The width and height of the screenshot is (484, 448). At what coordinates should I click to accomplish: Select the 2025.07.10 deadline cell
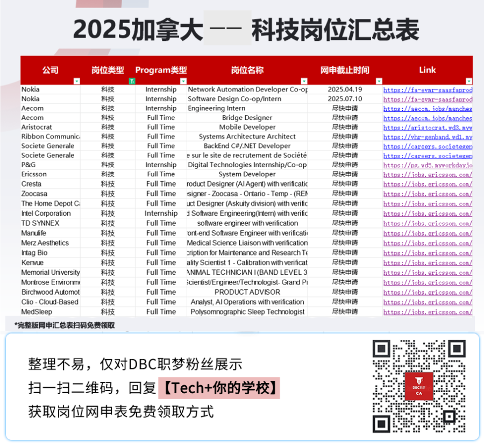[x=345, y=99]
